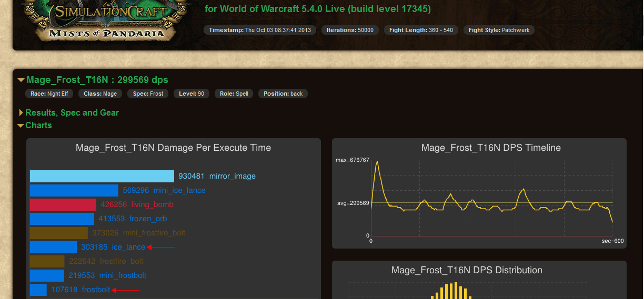Click the sec=600 axis label
Viewport: 644px width, 299px height.
(x=613, y=241)
